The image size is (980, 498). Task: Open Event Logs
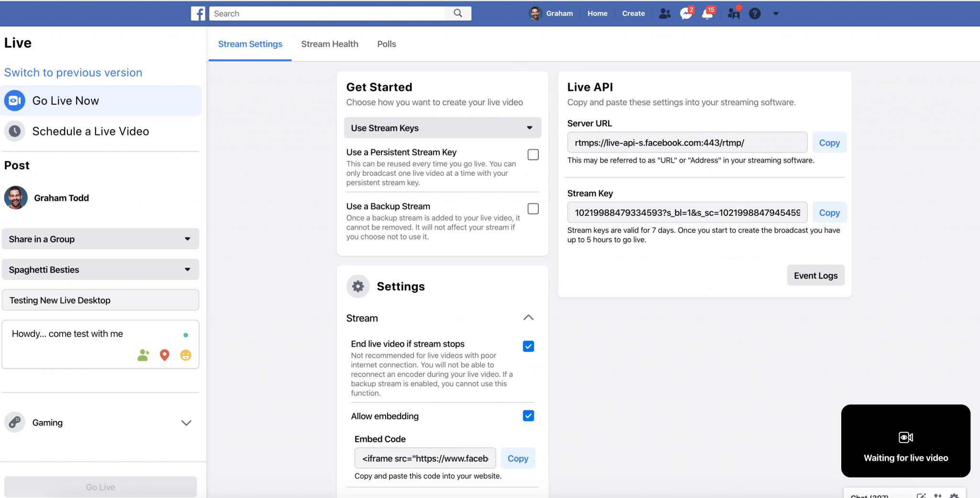pos(815,275)
